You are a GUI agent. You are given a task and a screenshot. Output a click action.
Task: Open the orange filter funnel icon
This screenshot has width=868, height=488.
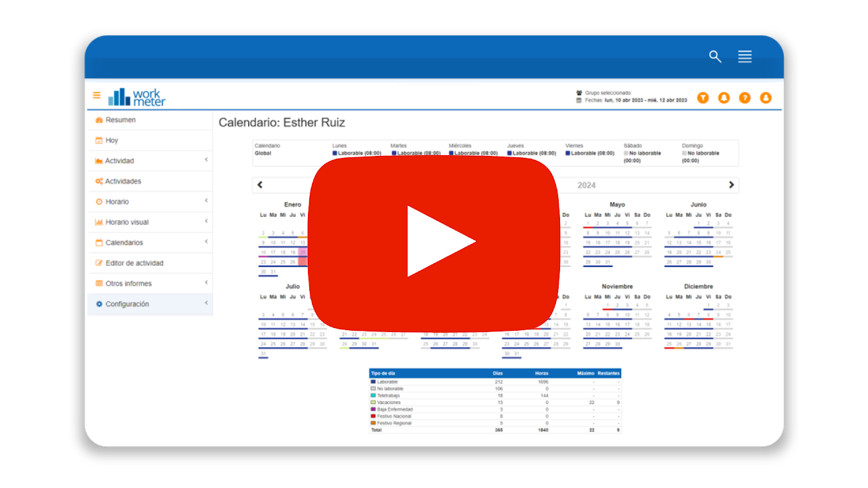703,98
